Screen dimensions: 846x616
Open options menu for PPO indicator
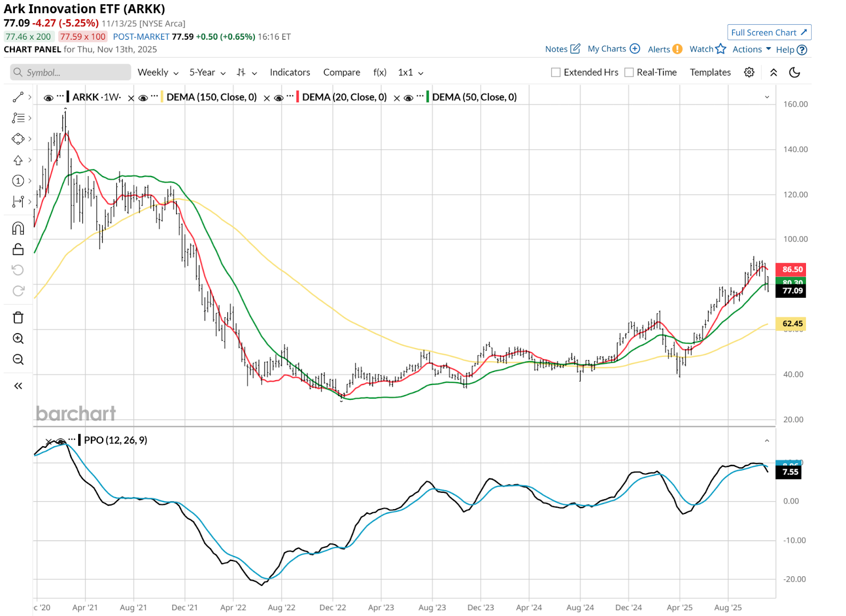72,440
